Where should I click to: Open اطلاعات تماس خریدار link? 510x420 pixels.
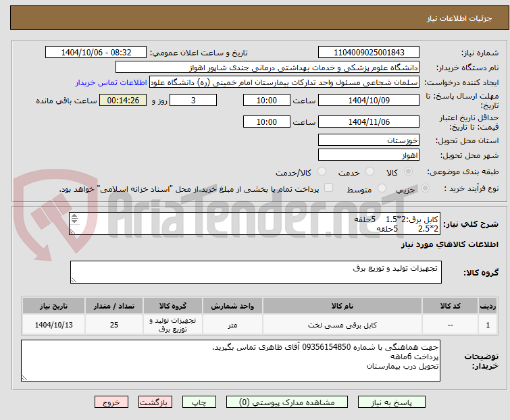click(x=111, y=82)
